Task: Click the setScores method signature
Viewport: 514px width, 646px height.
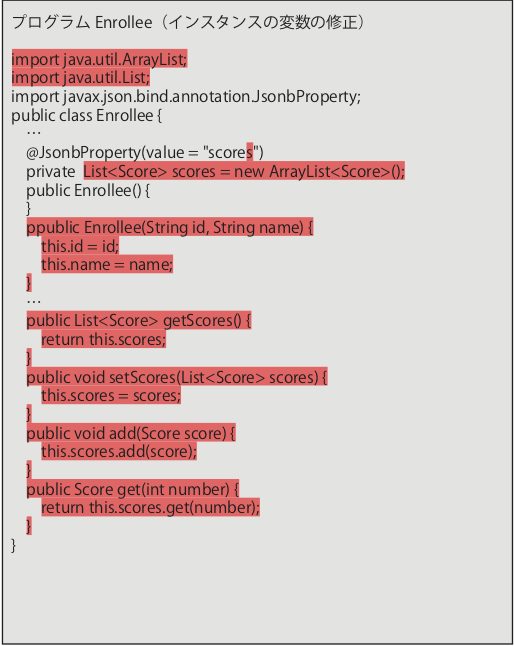Action: pos(177,377)
